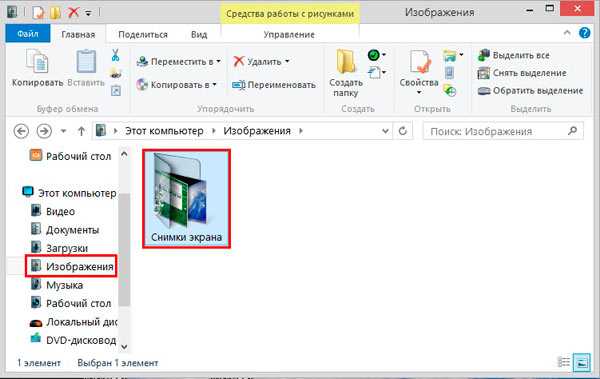600x379 pixels.
Task: Open Properties (Свойства) icon
Action: [x=420, y=61]
